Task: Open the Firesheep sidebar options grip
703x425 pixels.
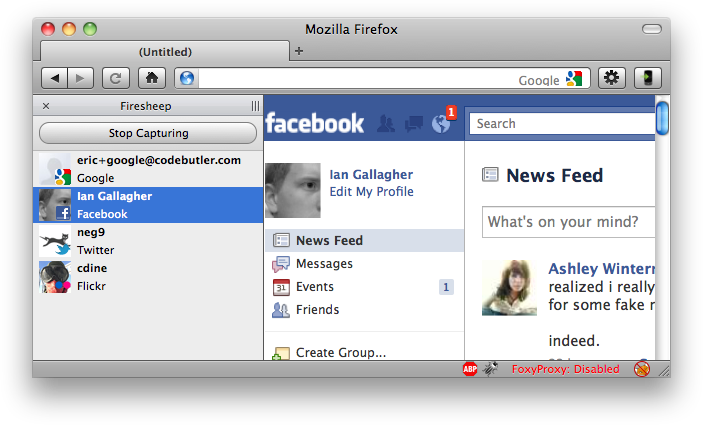Action: 255,106
